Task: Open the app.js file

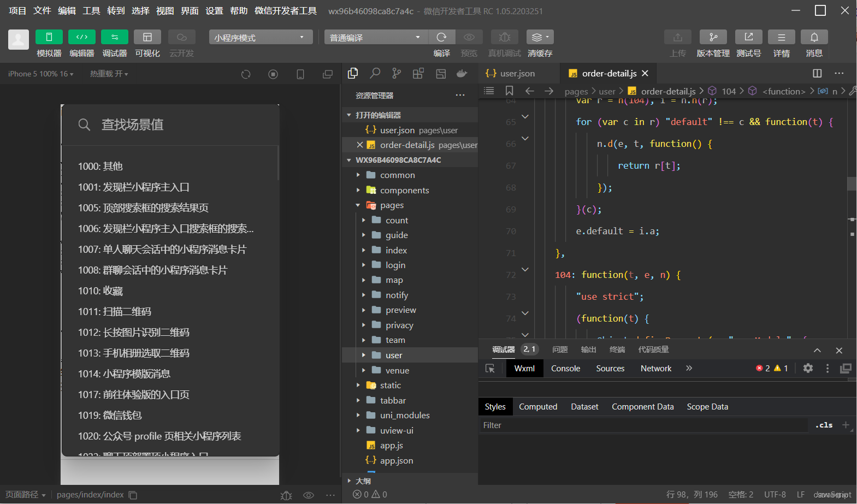Action: coord(391,446)
